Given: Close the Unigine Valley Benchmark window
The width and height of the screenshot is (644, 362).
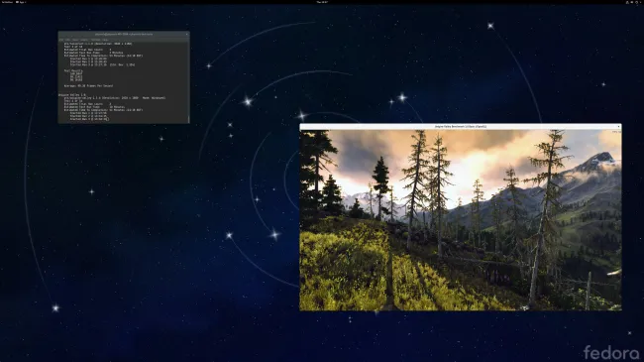Looking at the screenshot, I should click(x=618, y=126).
